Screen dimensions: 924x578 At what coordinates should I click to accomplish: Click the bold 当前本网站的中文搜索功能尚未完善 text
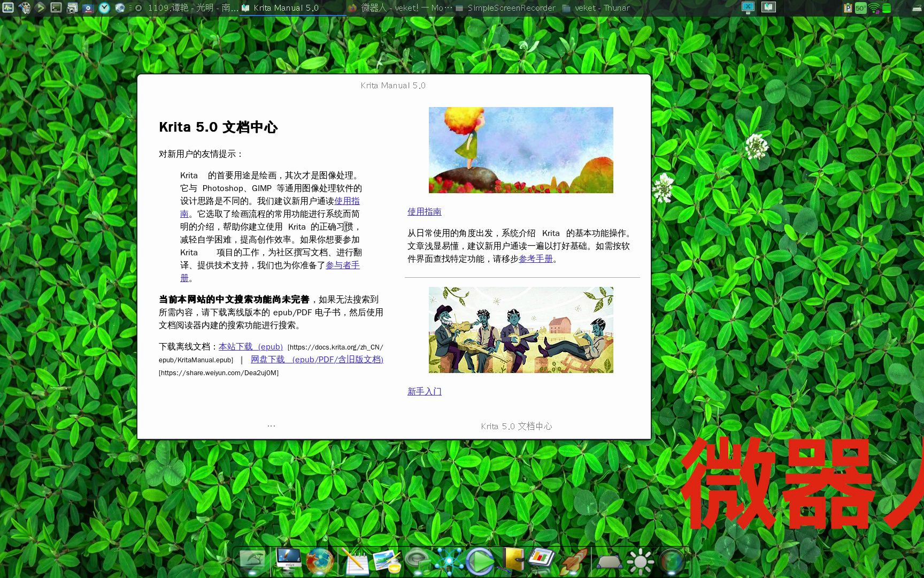(234, 299)
